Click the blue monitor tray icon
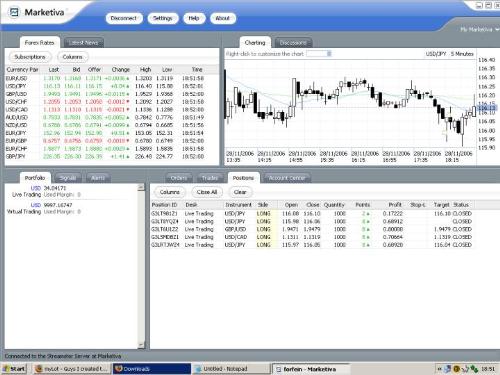This screenshot has width=500, height=375. click(x=448, y=369)
